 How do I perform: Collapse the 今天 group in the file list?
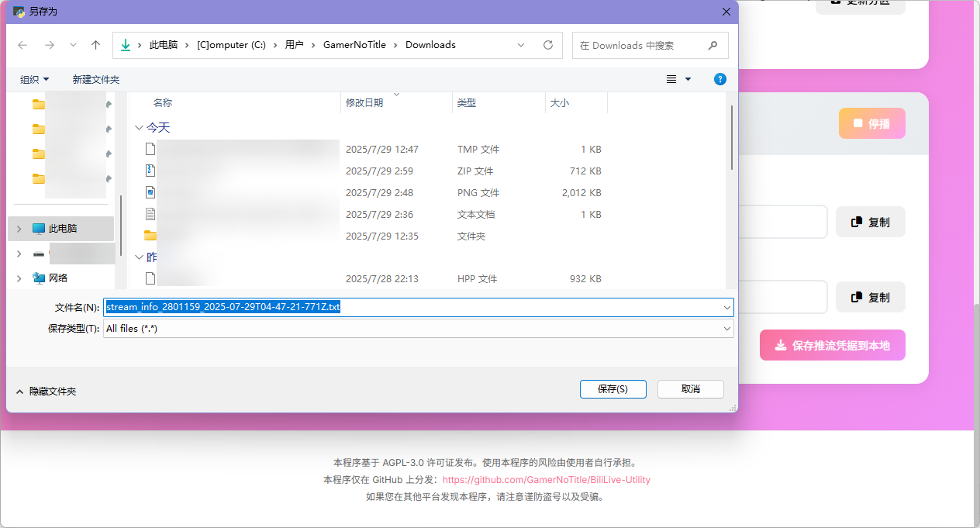tap(140, 127)
